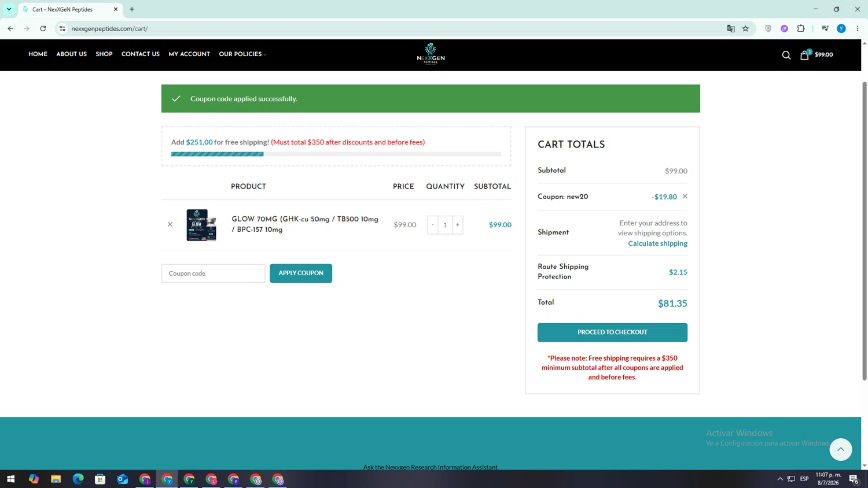The height and width of the screenshot is (488, 868).
Task: Go back to the previous page
Action: pyautogui.click(x=10, y=28)
